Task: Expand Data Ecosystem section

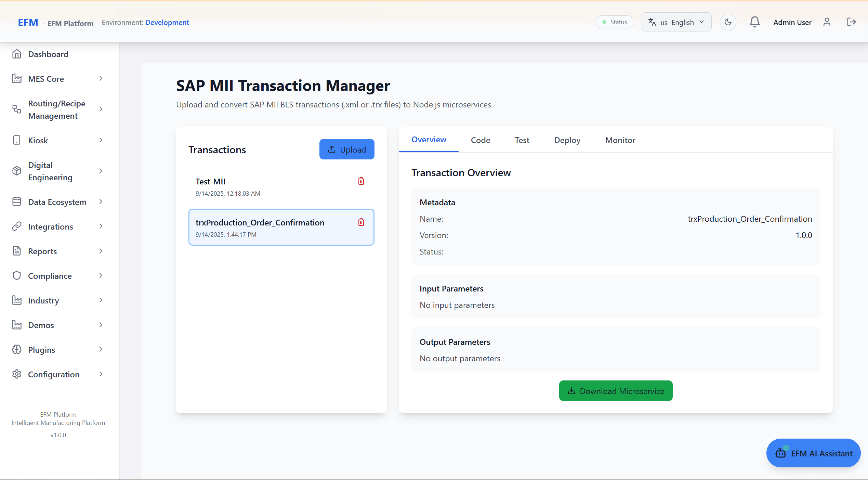Action: pos(101,202)
